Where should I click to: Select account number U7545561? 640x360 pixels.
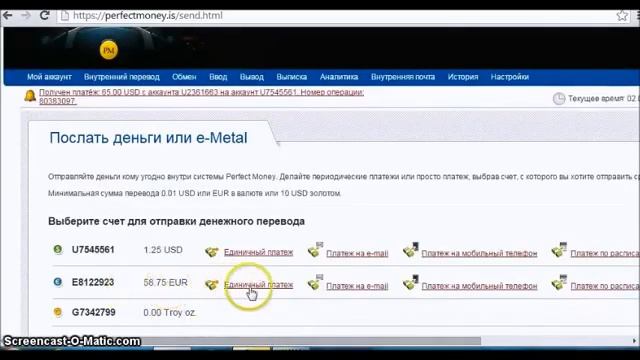pos(93,249)
